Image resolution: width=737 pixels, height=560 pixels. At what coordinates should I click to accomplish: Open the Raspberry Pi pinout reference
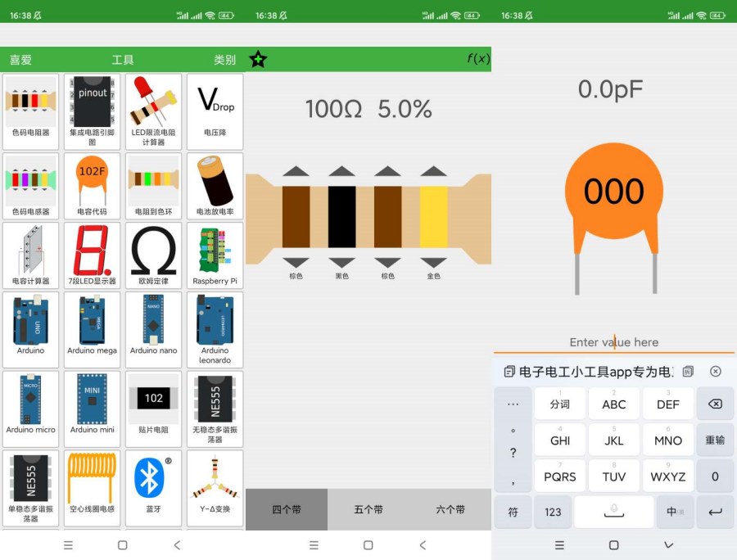point(215,255)
